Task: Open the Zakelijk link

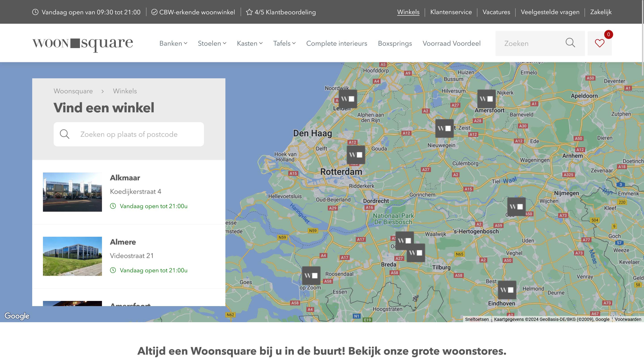Action: click(x=601, y=12)
